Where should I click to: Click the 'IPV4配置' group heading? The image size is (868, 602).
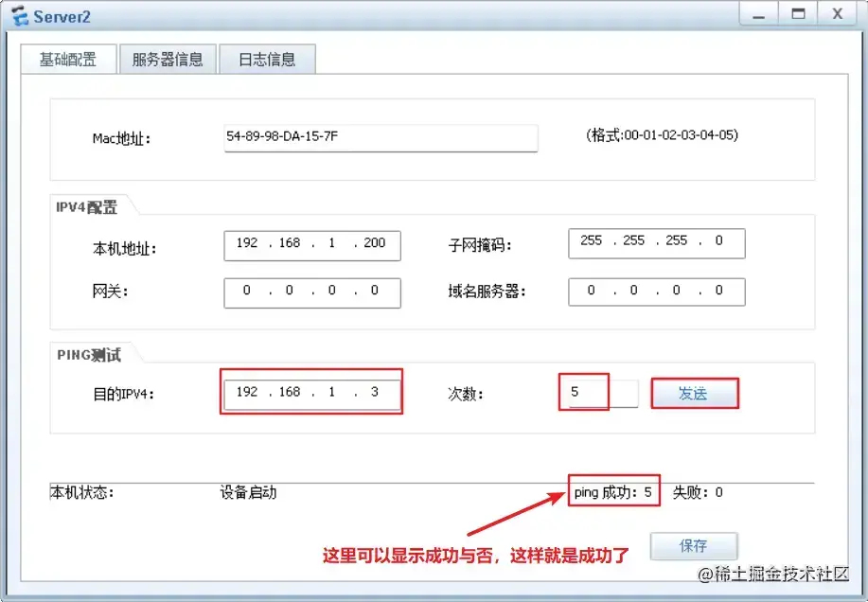click(x=86, y=207)
